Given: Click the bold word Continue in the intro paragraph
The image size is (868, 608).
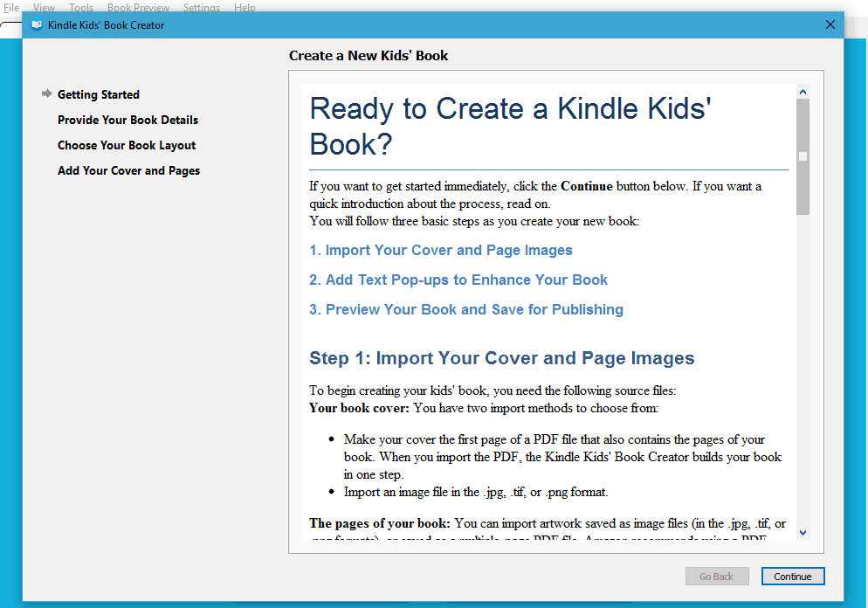Looking at the screenshot, I should point(587,186).
